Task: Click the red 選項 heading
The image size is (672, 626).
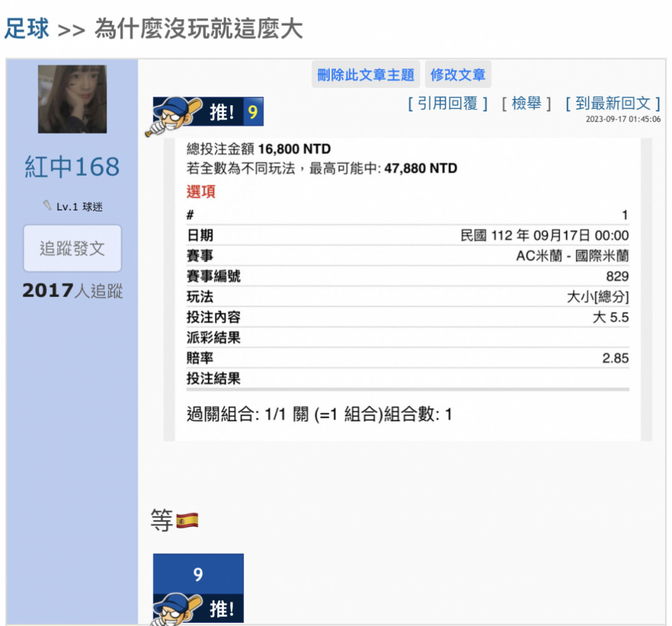Action: tap(201, 191)
